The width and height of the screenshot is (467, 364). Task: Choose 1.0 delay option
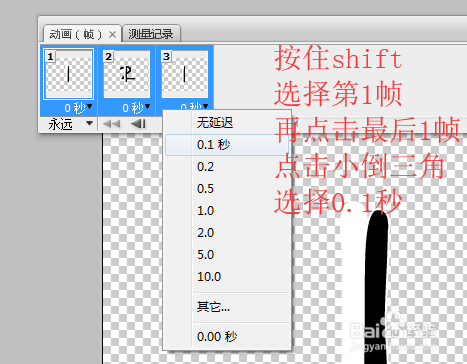pyautogui.click(x=227, y=211)
